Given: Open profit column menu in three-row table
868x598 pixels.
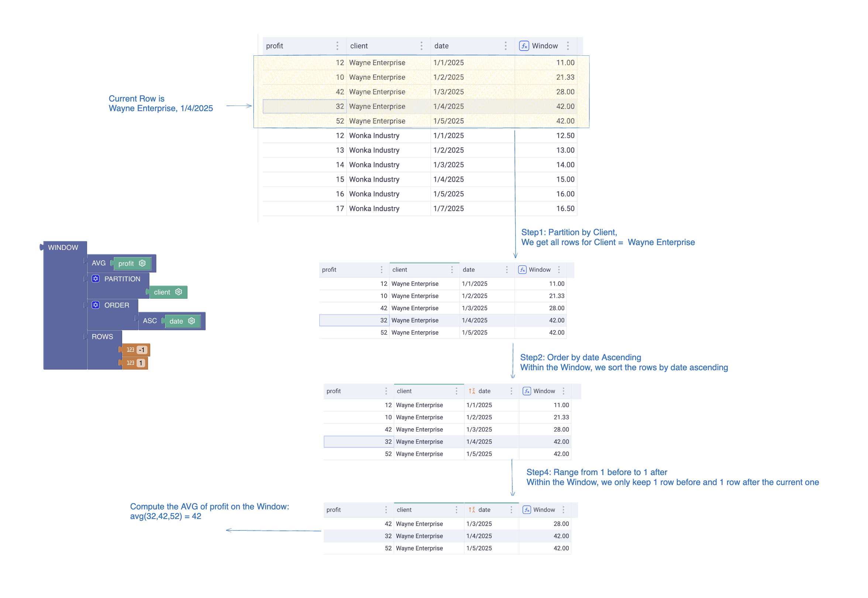Looking at the screenshot, I should [386, 509].
